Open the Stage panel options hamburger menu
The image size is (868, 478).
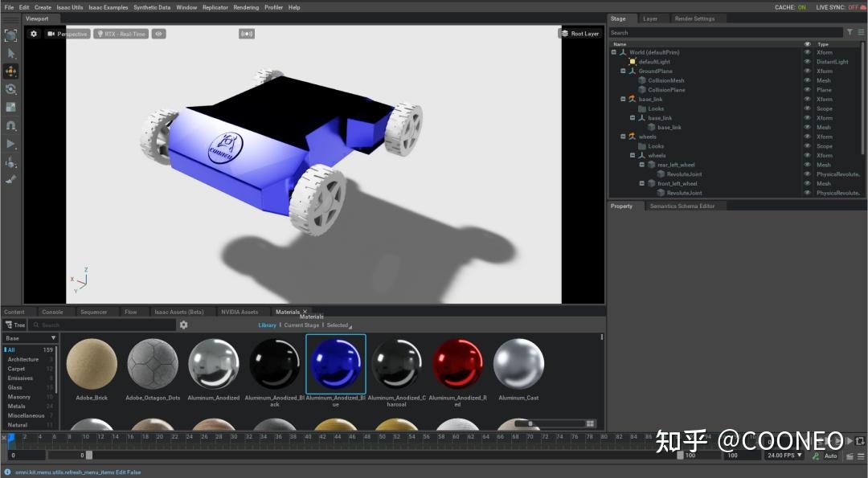861,33
